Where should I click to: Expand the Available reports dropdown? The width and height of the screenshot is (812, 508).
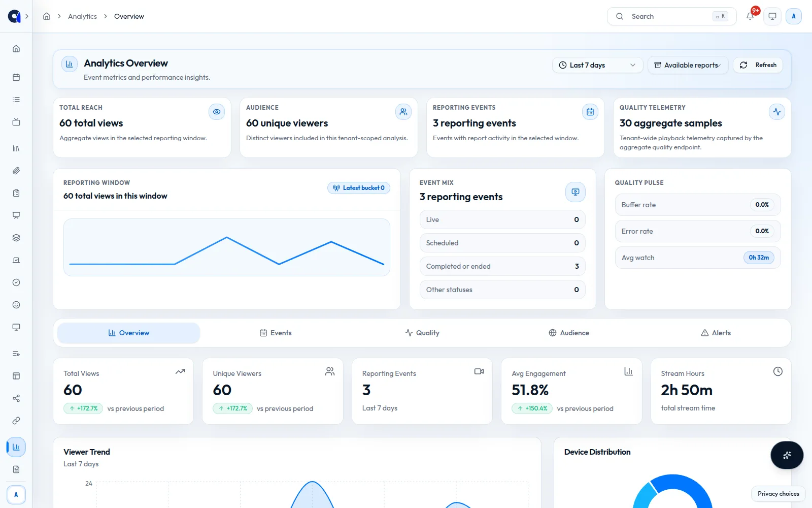[688, 65]
